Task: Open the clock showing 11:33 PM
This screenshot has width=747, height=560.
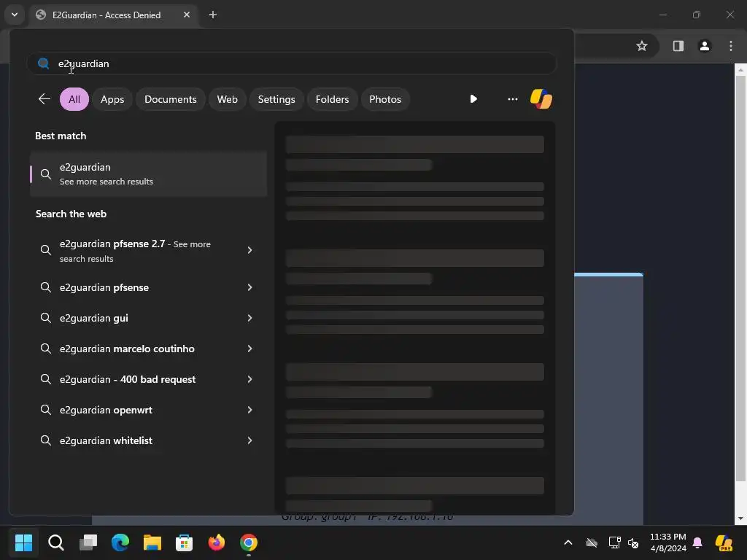Action: coord(668,542)
